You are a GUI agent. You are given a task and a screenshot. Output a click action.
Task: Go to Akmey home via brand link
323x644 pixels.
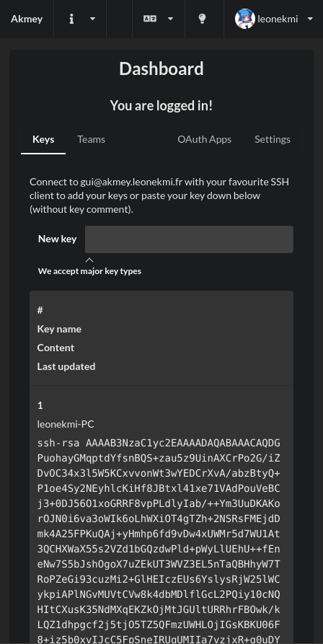[27, 19]
